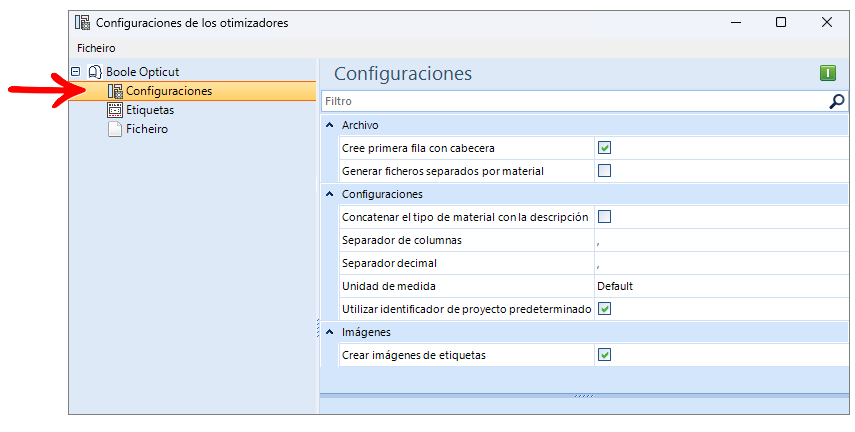Collapse the Boole Opticut tree node
Image resolution: width=855 pixels, height=432 pixels.
76,71
